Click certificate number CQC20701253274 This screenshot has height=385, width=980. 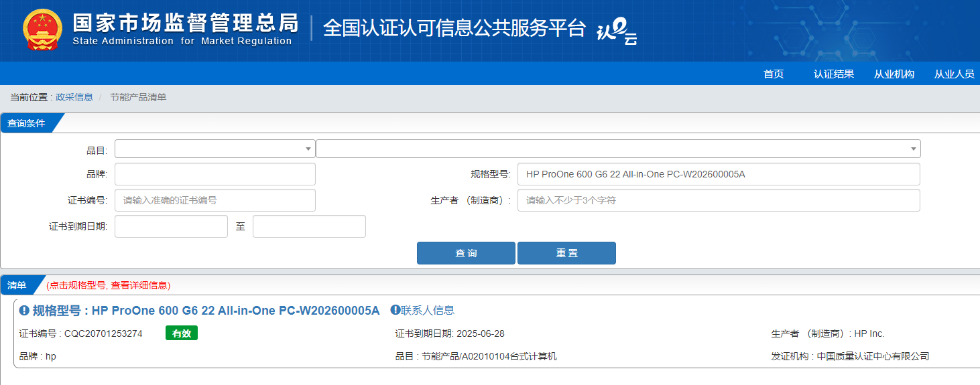pyautogui.click(x=103, y=333)
